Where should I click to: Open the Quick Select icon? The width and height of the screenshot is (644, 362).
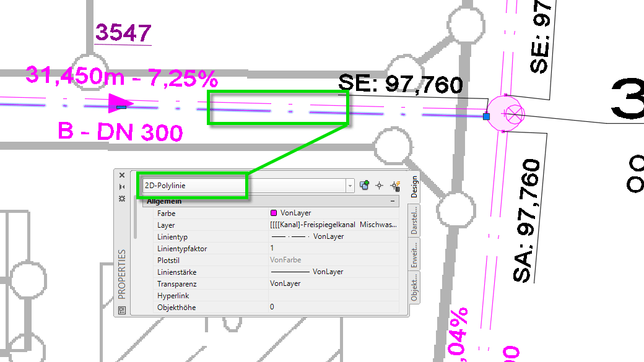[394, 185]
